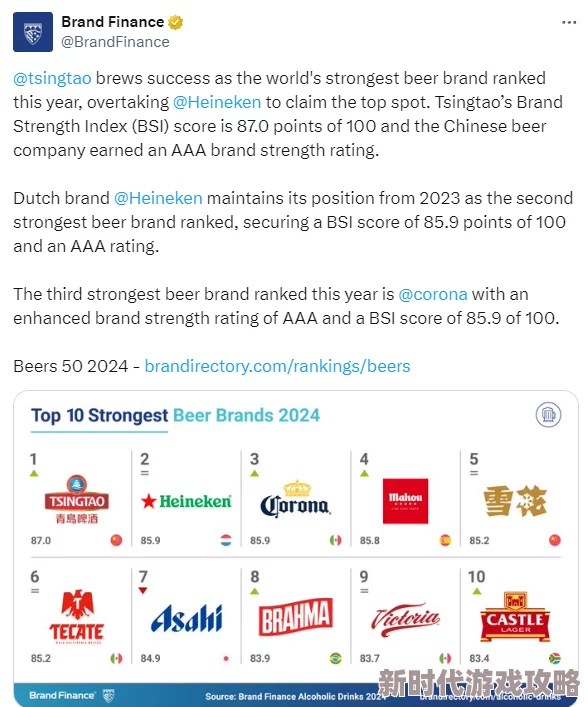Open the @corona mention link
The width and height of the screenshot is (588, 707).
(433, 294)
